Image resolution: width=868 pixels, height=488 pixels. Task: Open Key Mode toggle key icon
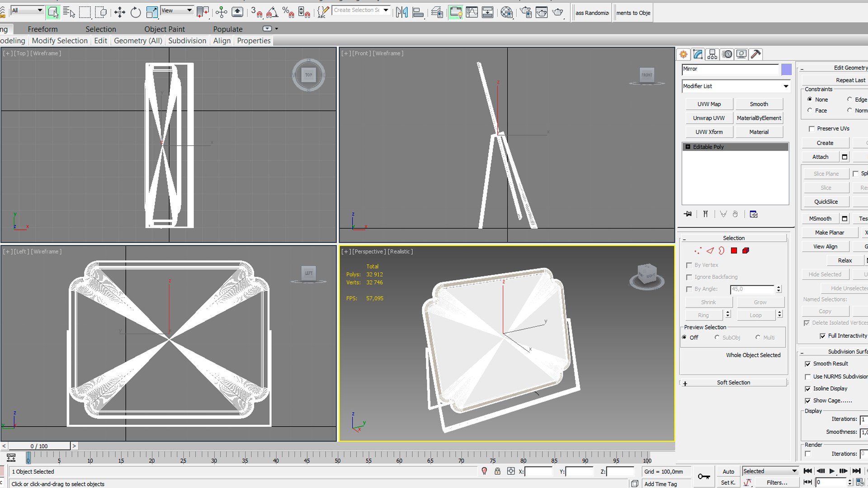click(x=703, y=476)
